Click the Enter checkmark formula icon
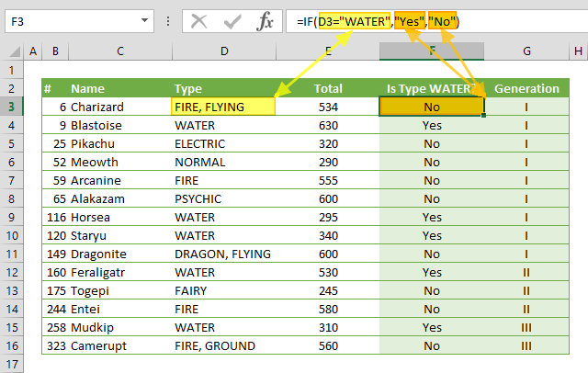Image resolution: width=588 pixels, height=373 pixels. [x=232, y=21]
